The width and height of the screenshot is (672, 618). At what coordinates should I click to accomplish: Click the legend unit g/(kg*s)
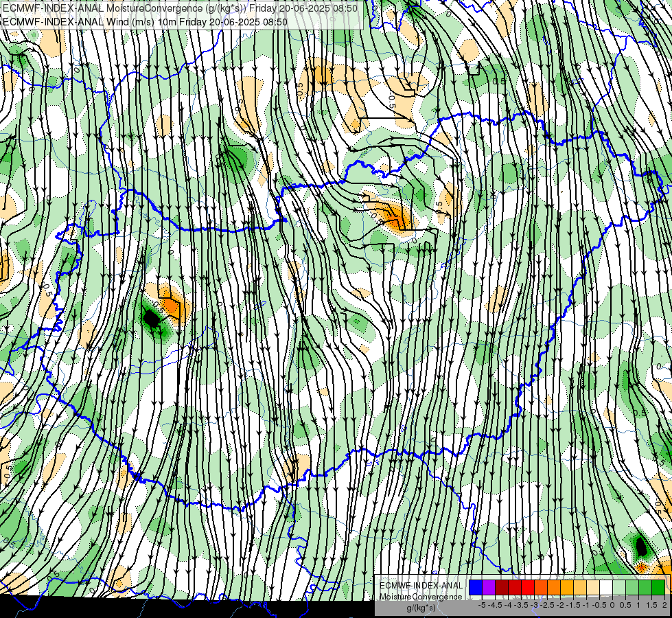[421, 608]
